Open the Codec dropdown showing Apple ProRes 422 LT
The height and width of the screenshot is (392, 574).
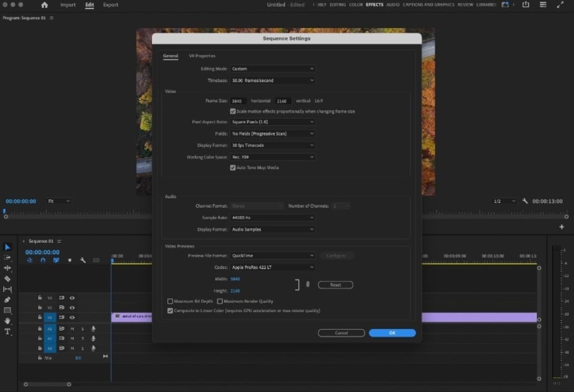point(273,267)
